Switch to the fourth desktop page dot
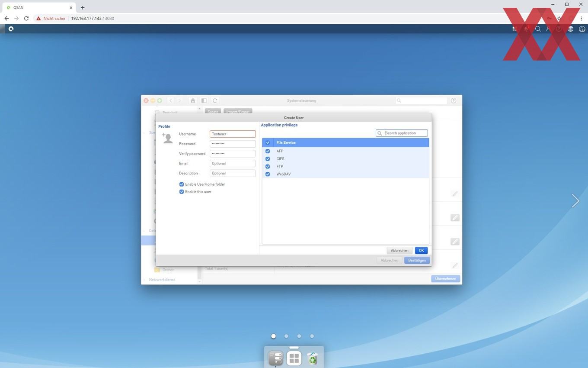 point(312,336)
